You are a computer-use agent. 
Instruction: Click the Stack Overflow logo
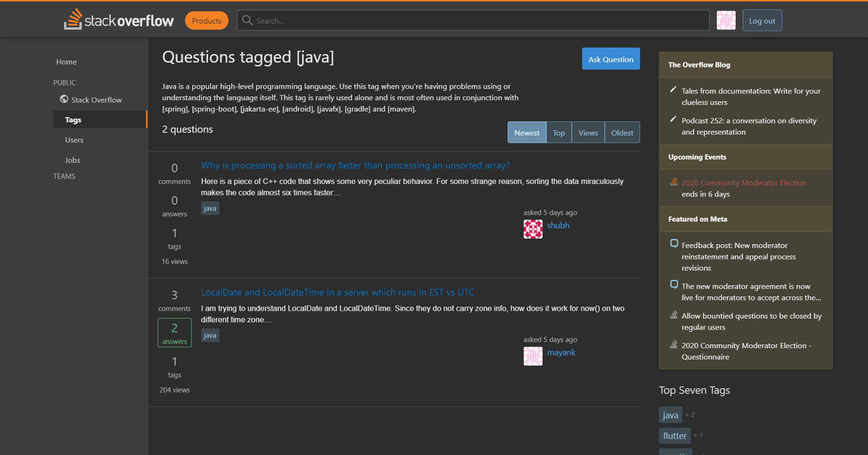[119, 19]
